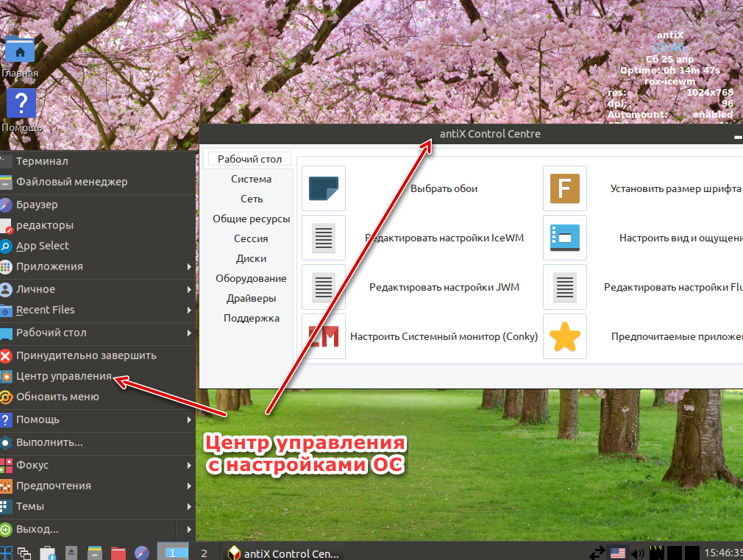Viewport: 743px width, 560px height.
Task: Click the yellow star preferred applications icon
Action: click(x=565, y=336)
